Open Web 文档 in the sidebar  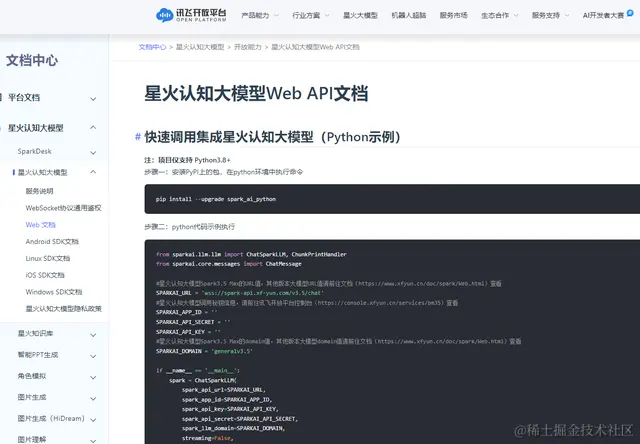point(40,224)
